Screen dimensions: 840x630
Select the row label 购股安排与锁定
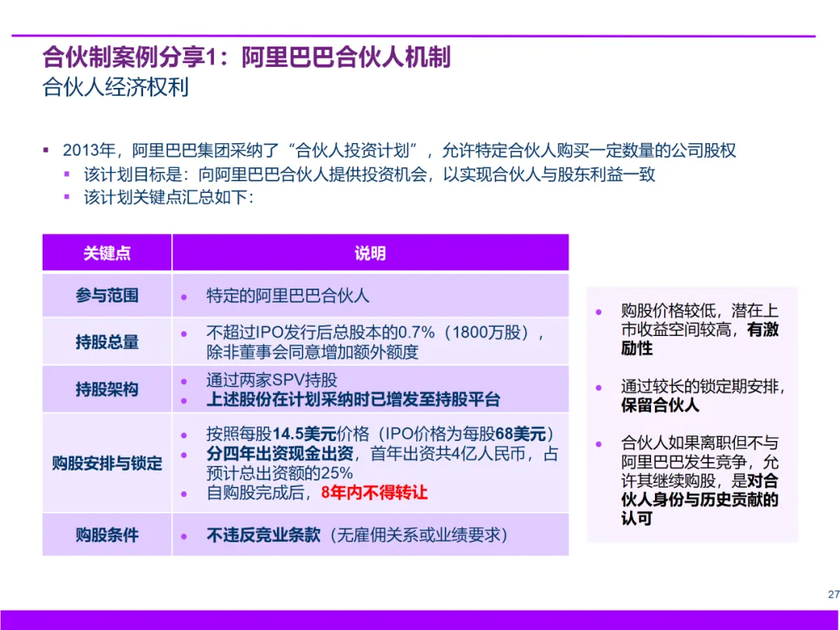coord(107,463)
